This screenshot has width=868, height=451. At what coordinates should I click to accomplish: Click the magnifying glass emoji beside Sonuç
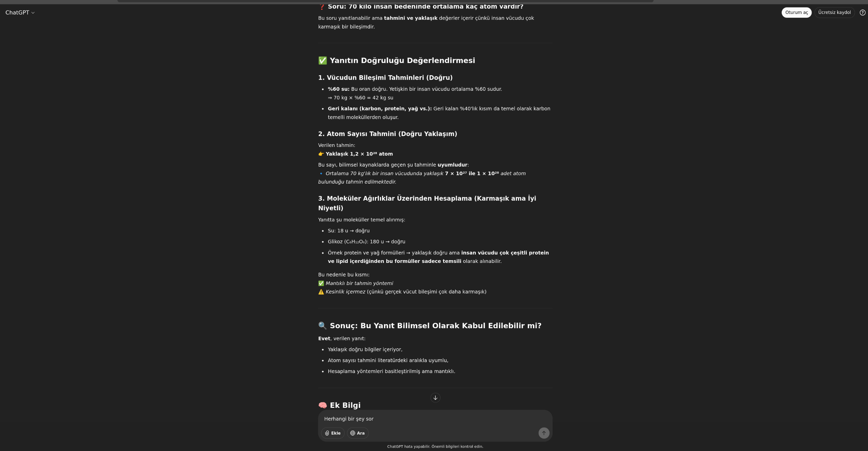point(322,326)
